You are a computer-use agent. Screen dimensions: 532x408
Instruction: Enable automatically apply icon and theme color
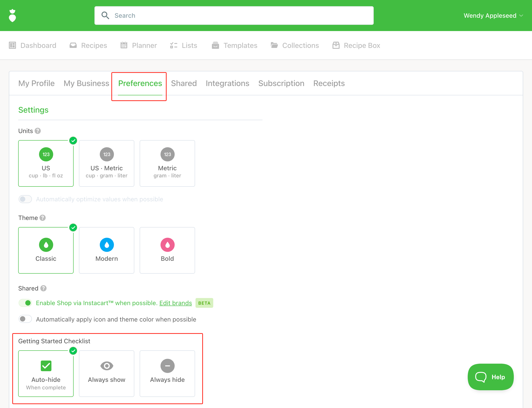click(x=25, y=319)
